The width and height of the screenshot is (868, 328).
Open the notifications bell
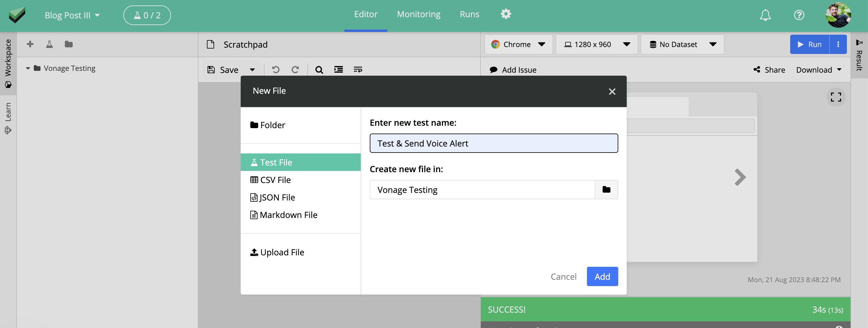[x=765, y=15]
